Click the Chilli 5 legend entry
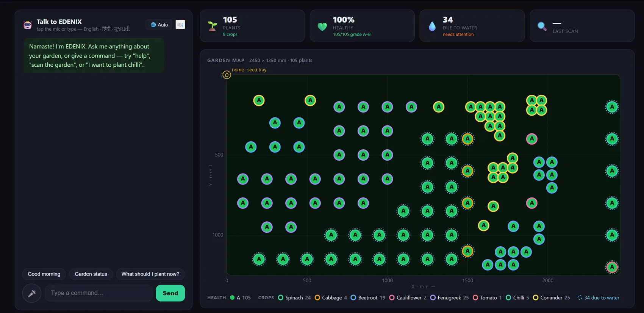The width and height of the screenshot is (644, 313). coord(517,298)
